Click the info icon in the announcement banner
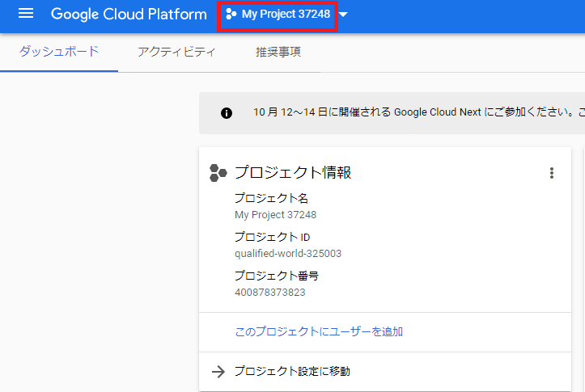Image resolution: width=585 pixels, height=392 pixels. [227, 113]
